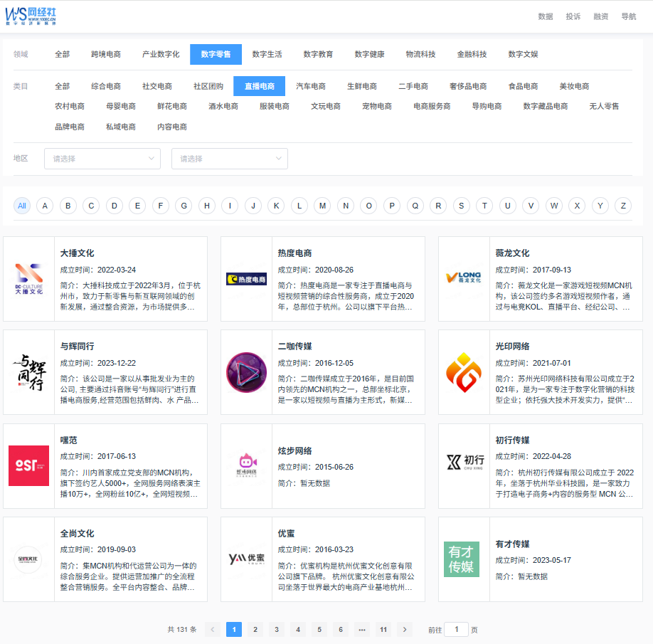Select 全部 in the 领域 row
The image size is (653, 644).
63,54
